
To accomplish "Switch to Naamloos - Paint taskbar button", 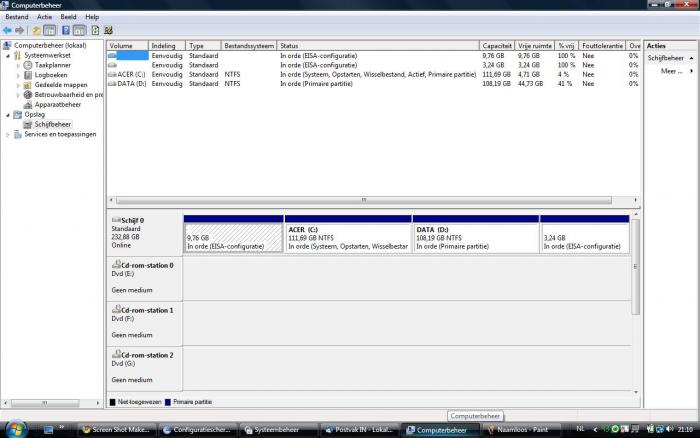I will pyautogui.click(x=521, y=430).
